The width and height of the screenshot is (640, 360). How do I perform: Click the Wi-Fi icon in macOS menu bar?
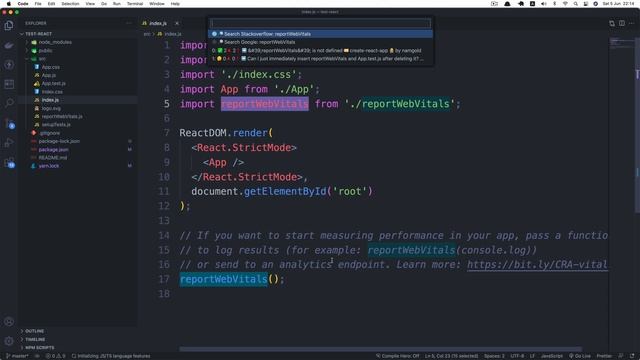(x=565, y=4)
